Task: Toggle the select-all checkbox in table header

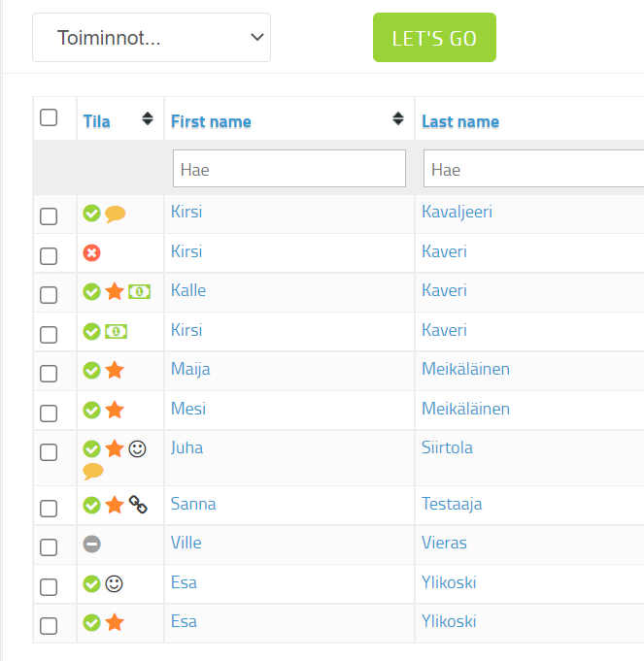Action: click(49, 117)
